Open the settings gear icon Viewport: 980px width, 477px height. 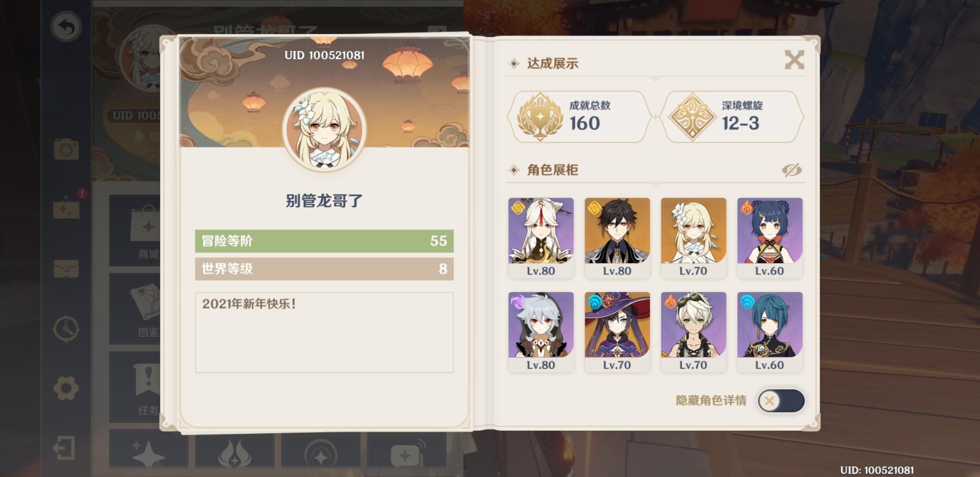66,388
